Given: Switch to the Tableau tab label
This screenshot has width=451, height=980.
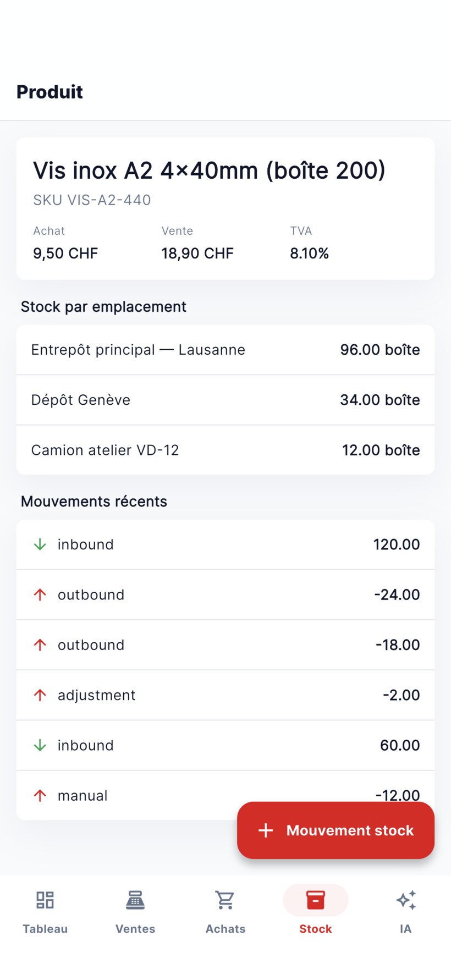Looking at the screenshot, I should (45, 929).
